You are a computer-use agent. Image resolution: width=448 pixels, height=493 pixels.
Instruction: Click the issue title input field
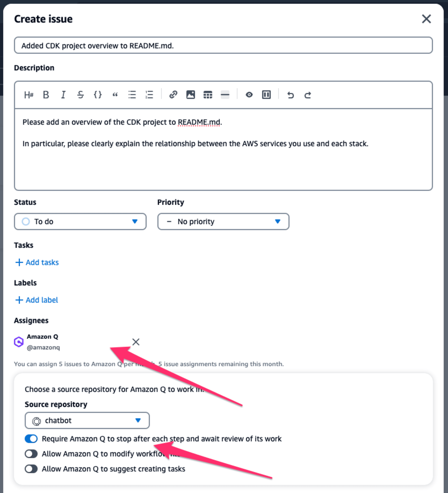(x=223, y=45)
